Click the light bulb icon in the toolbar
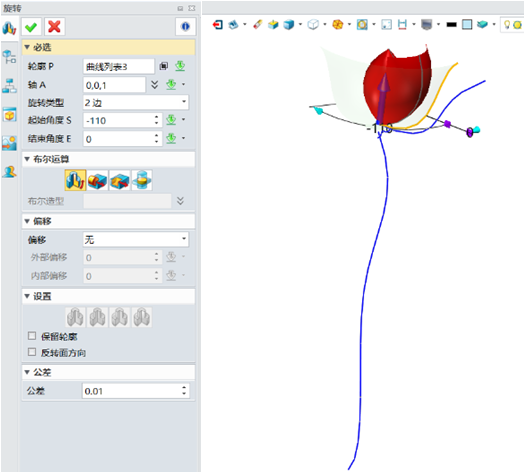526x472 pixels. [x=507, y=24]
